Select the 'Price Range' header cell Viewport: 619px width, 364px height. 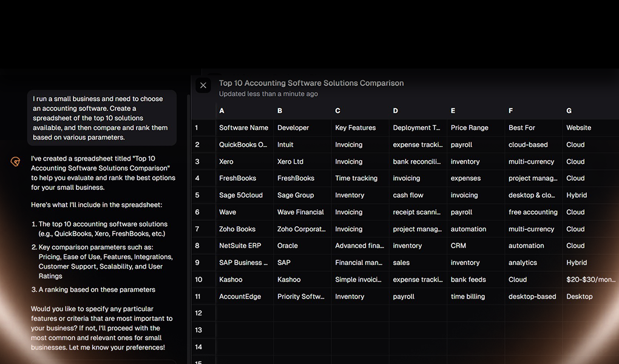click(x=476, y=128)
